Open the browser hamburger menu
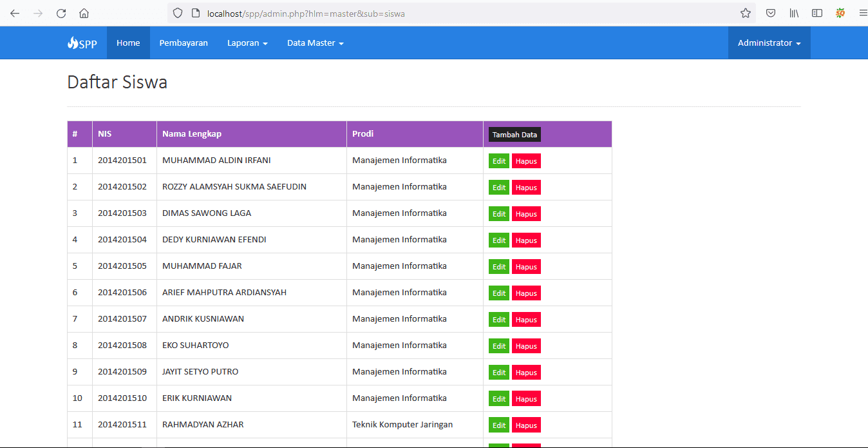This screenshot has width=868, height=448. pyautogui.click(x=863, y=13)
